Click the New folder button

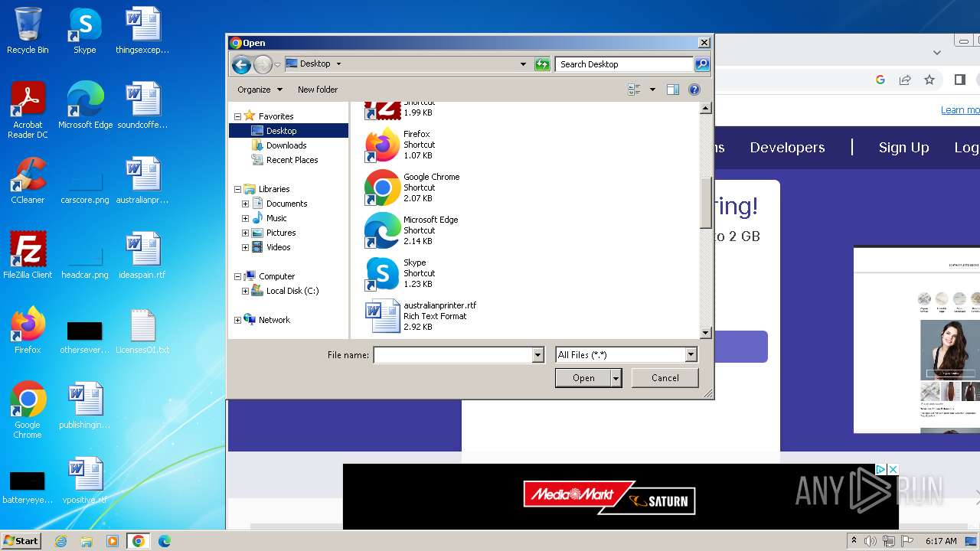(318, 90)
